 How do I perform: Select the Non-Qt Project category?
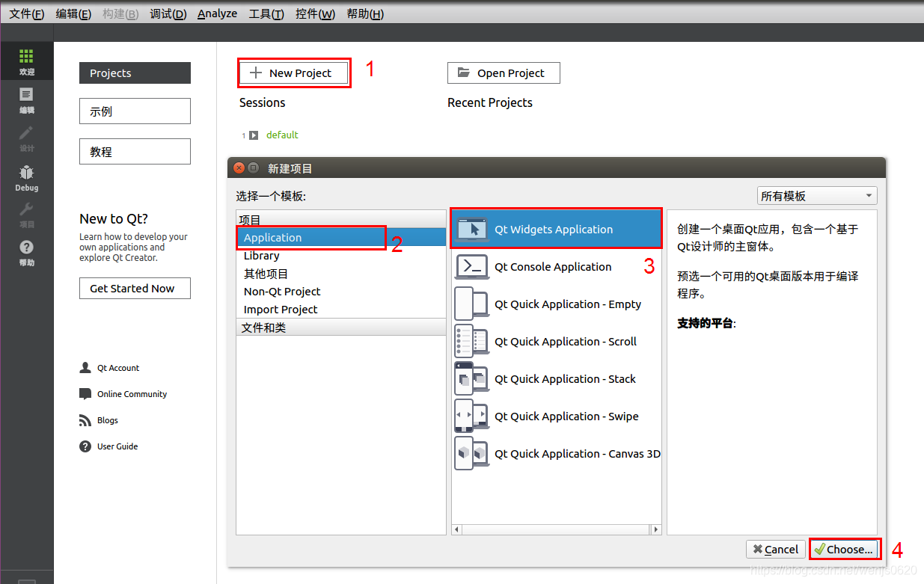pyautogui.click(x=341, y=292)
